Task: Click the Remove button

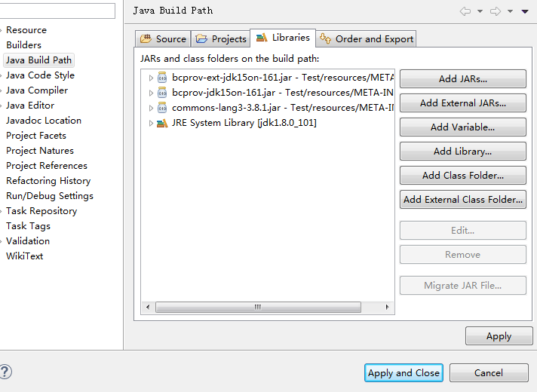Action: [462, 255]
